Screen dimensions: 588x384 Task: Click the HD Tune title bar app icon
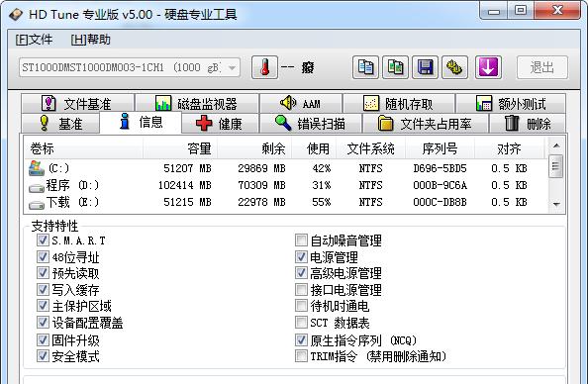click(16, 14)
